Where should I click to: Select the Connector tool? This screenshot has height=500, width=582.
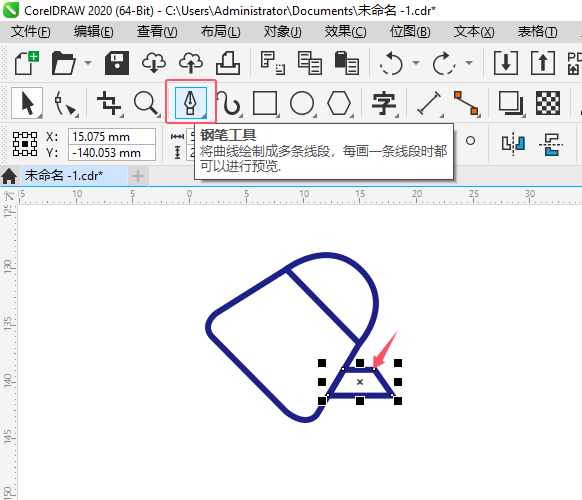(x=466, y=103)
